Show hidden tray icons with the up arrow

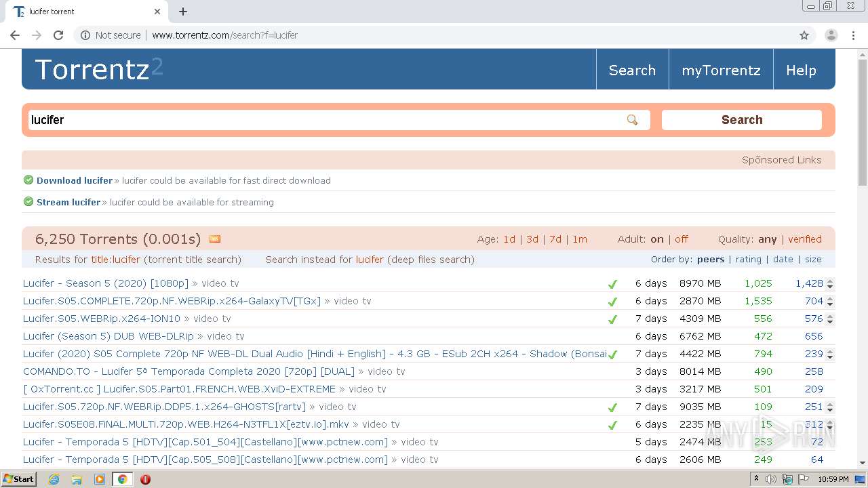coord(757,479)
